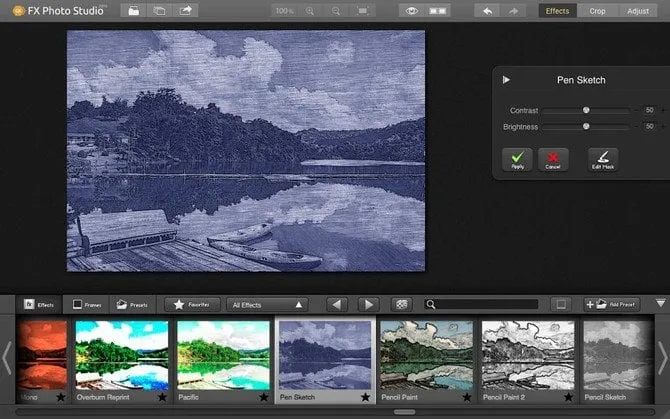Click the share/export arrow icon
This screenshot has width=670, height=419.
[x=186, y=10]
